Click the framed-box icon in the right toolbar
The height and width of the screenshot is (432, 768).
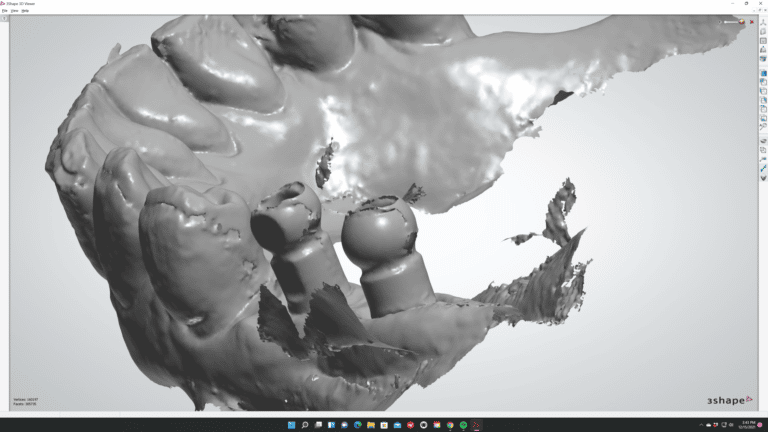pos(763,41)
